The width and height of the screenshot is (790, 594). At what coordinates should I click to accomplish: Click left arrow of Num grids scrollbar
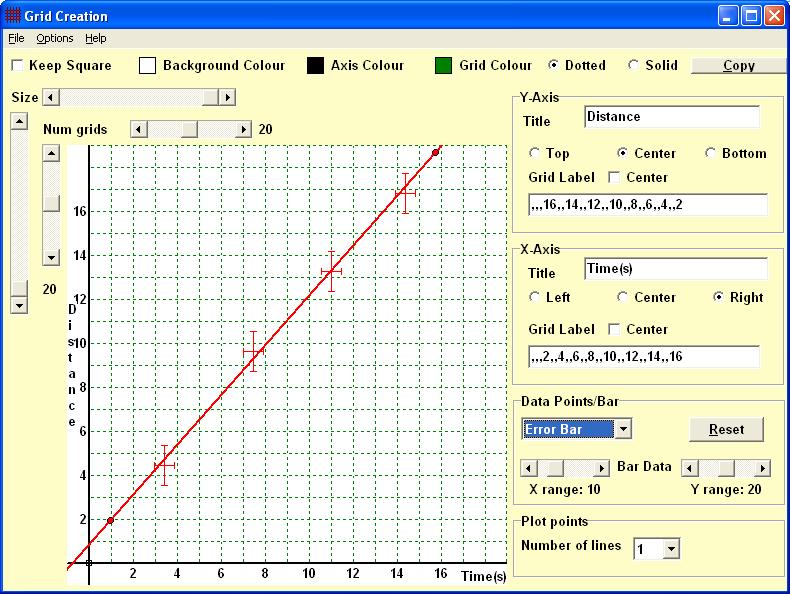(138, 129)
